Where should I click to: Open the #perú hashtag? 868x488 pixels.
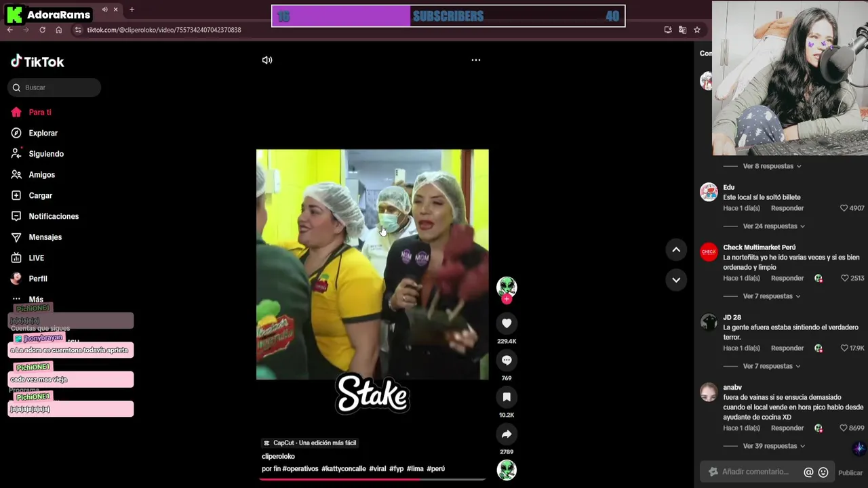(x=436, y=468)
